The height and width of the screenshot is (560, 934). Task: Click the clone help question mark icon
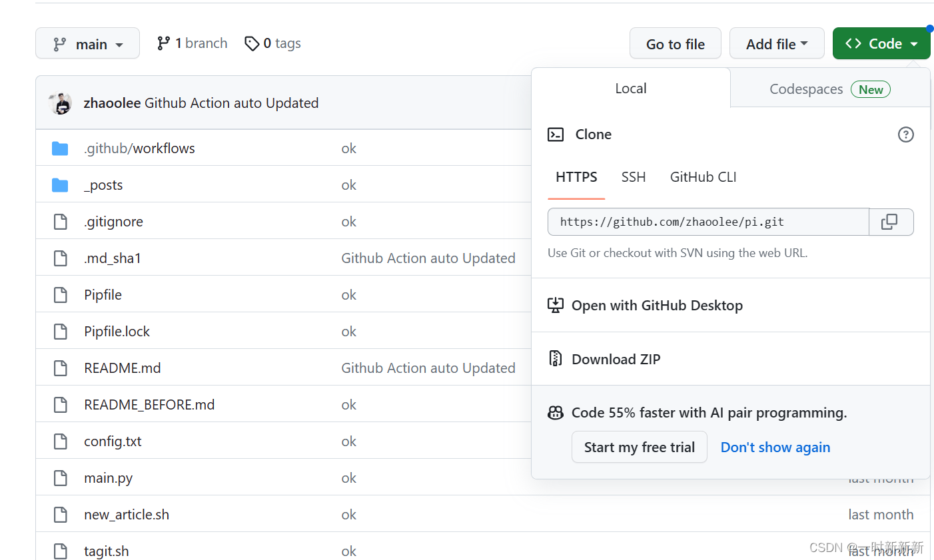pos(905,135)
